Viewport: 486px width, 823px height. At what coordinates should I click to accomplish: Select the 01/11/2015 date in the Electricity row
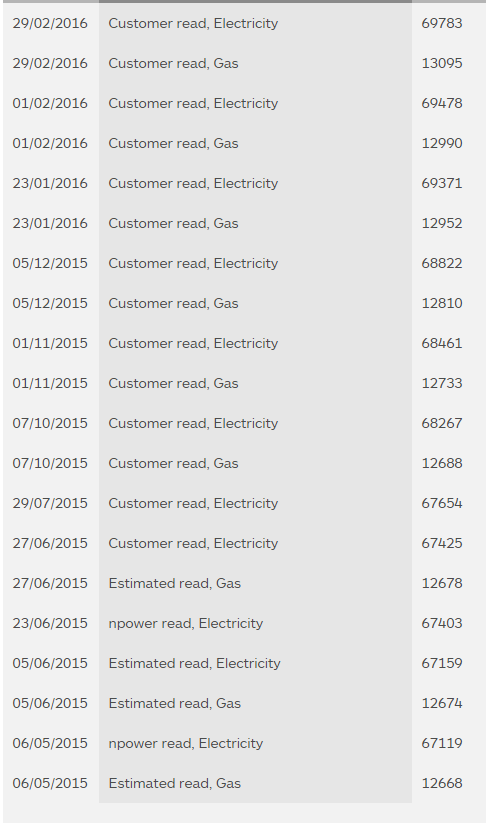click(50, 343)
